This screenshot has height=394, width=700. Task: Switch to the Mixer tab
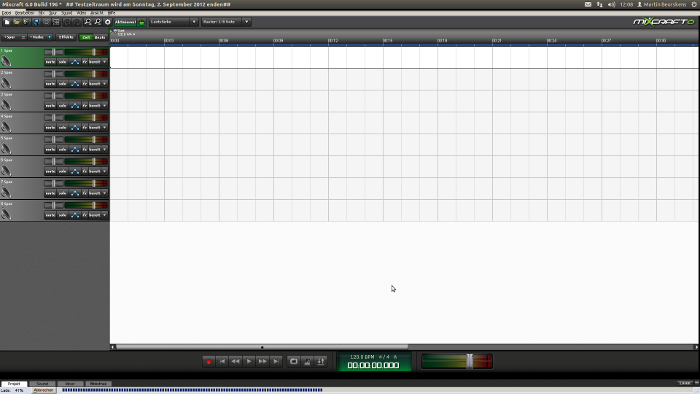click(x=70, y=384)
